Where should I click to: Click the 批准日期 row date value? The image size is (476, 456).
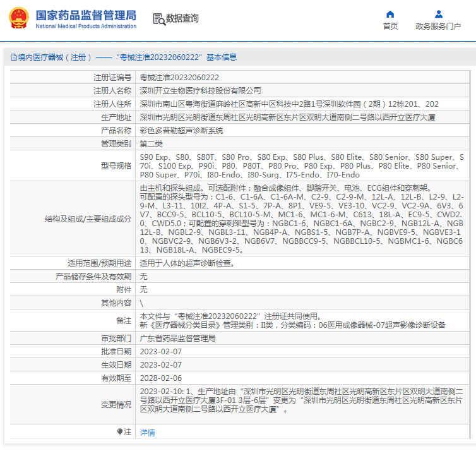tap(160, 352)
